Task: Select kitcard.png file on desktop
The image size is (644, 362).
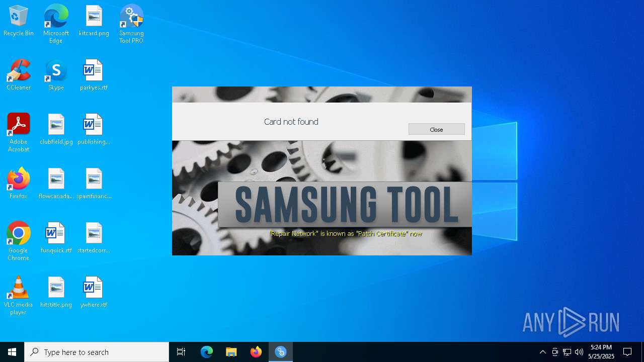Action: click(94, 21)
